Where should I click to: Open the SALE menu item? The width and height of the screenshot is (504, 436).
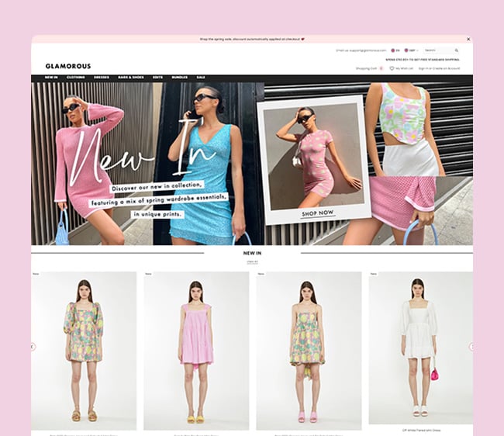coord(201,78)
